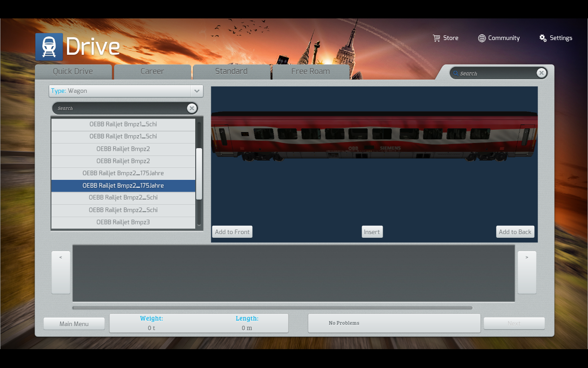Click the Next button
588x368 pixels.
pos(514,323)
